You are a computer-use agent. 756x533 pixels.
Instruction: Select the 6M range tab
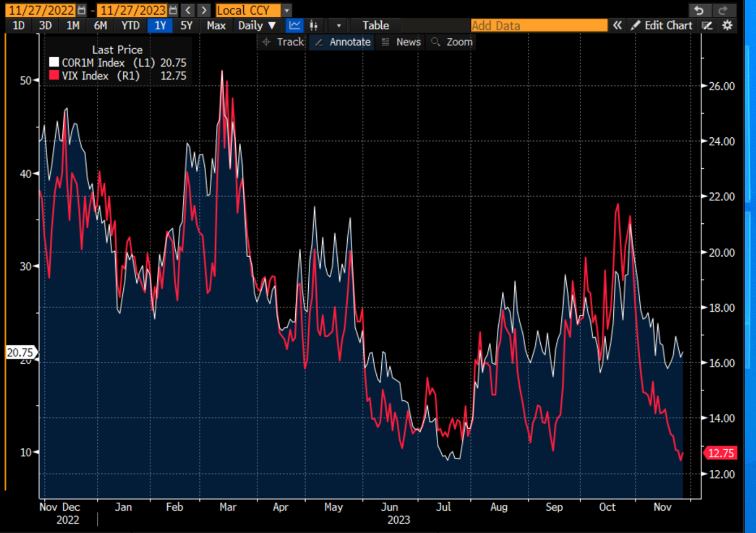coord(100,25)
